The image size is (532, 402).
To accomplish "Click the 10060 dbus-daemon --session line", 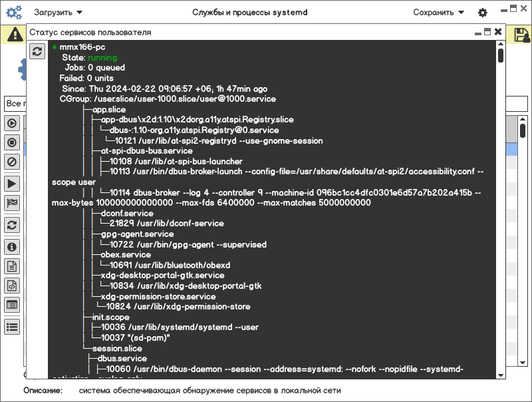I will point(285,369).
